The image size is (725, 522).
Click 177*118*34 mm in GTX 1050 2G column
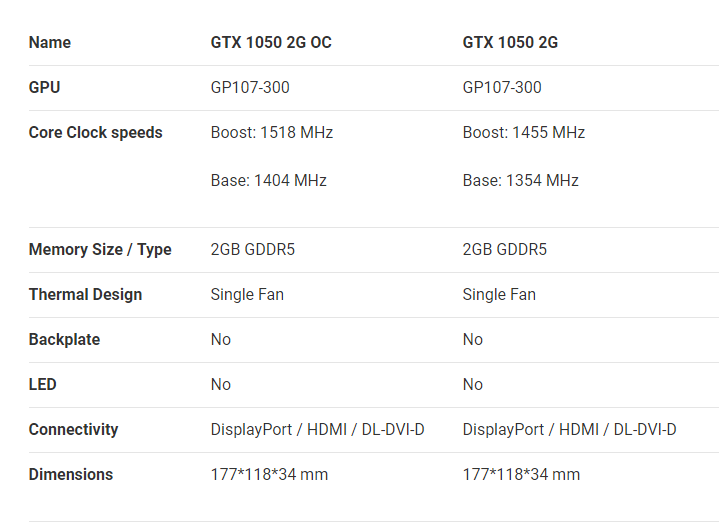(x=521, y=474)
